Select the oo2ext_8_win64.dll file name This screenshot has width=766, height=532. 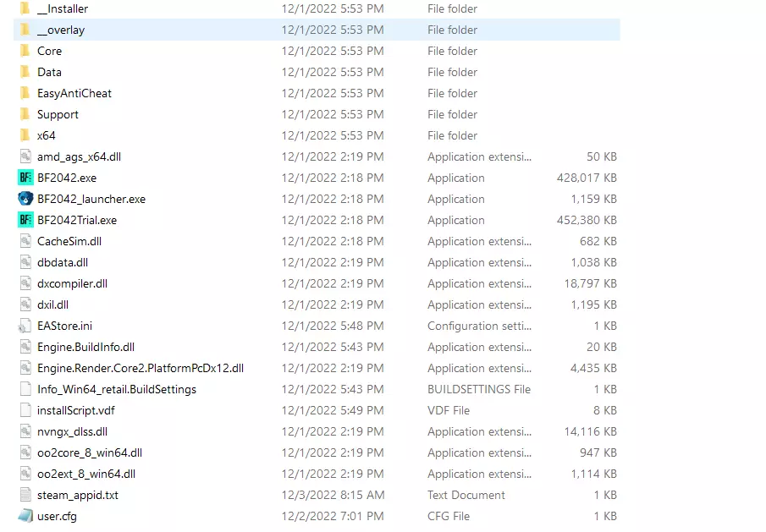[x=86, y=474]
